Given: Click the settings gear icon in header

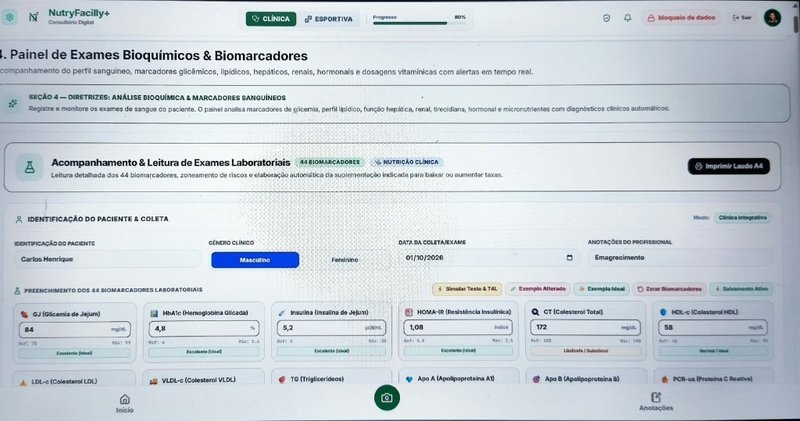Looking at the screenshot, I should [x=10, y=17].
